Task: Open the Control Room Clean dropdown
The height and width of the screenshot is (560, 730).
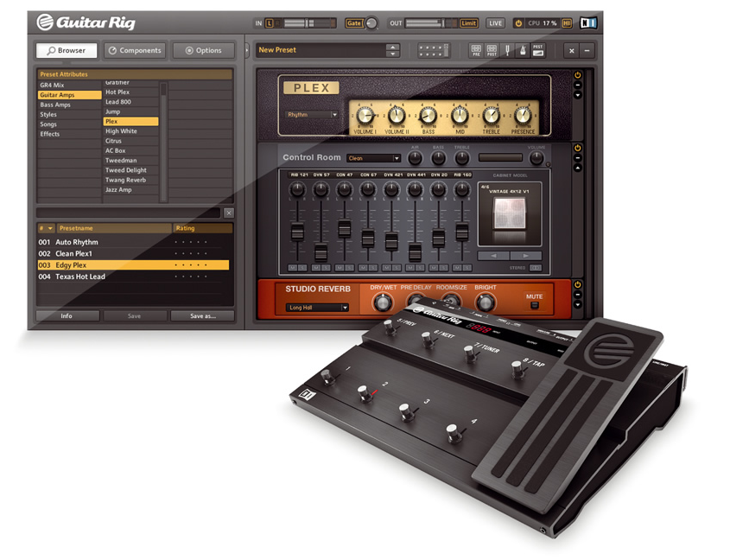Action: pyautogui.click(x=373, y=158)
